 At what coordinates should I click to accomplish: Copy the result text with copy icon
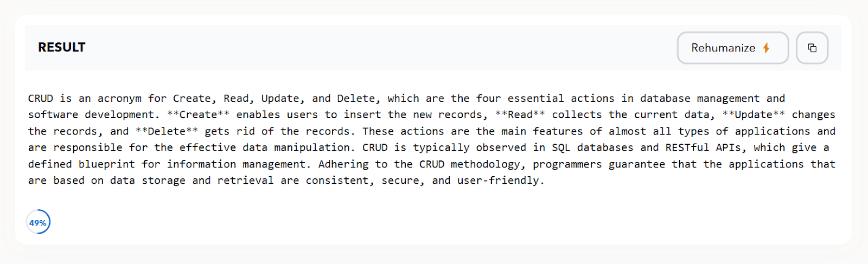[x=812, y=48]
